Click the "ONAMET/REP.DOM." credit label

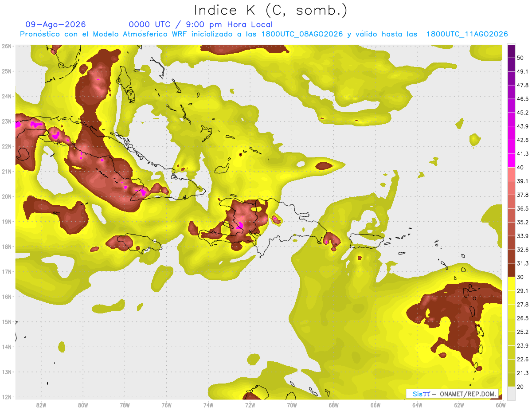[x=468, y=394]
